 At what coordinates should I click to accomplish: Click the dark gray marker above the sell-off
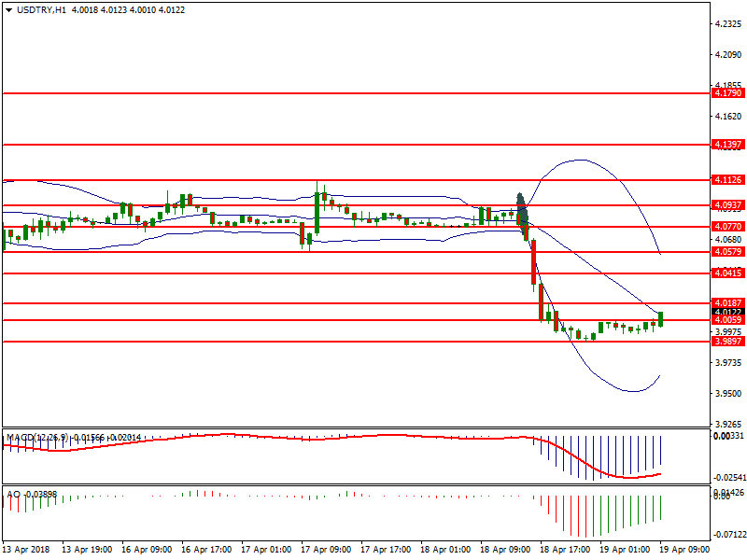[522, 207]
